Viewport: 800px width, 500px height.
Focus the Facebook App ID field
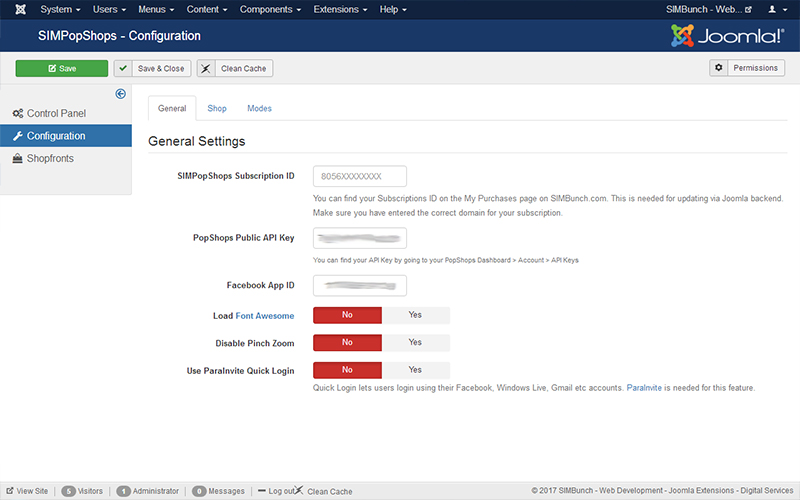pyautogui.click(x=360, y=285)
